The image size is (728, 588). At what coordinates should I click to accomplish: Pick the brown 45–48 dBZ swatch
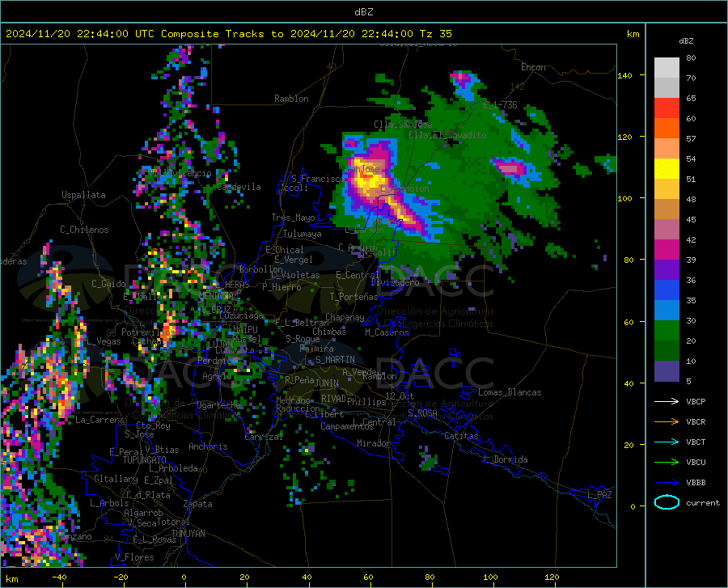667,209
